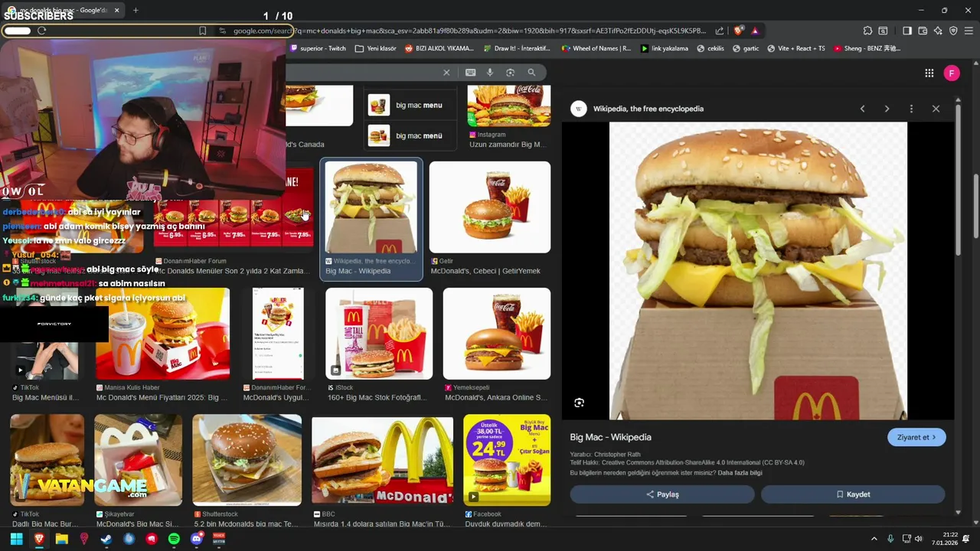Open the Google account avatar F

[x=952, y=73]
